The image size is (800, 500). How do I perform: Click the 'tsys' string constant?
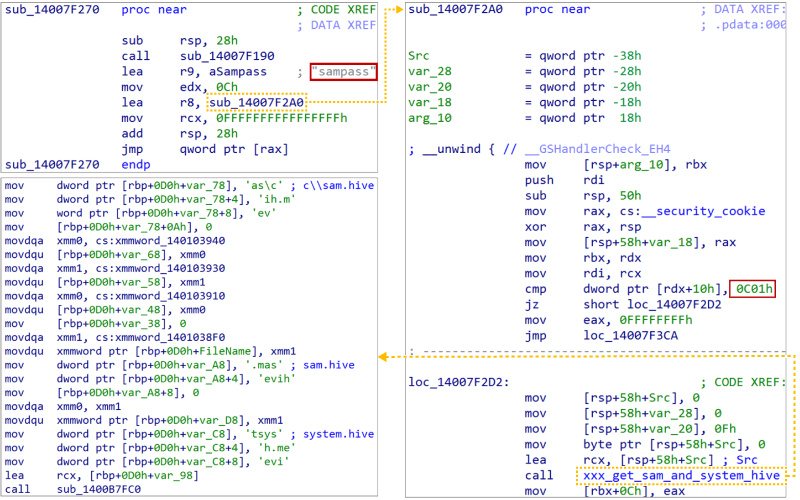[263, 434]
